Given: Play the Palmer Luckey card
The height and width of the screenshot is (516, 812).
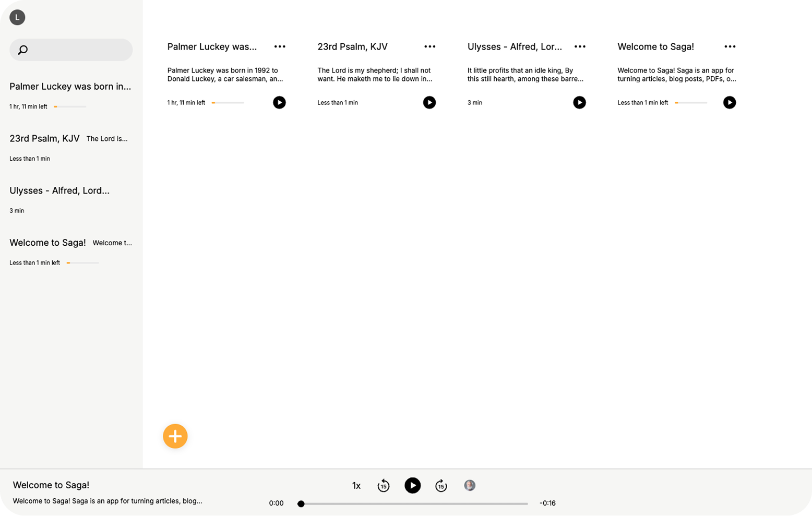Looking at the screenshot, I should pyautogui.click(x=279, y=102).
